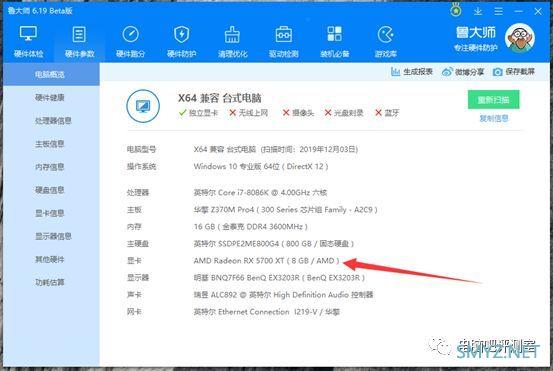
Task: Click the Ethernet Connection I219-V value
Action: point(267,312)
